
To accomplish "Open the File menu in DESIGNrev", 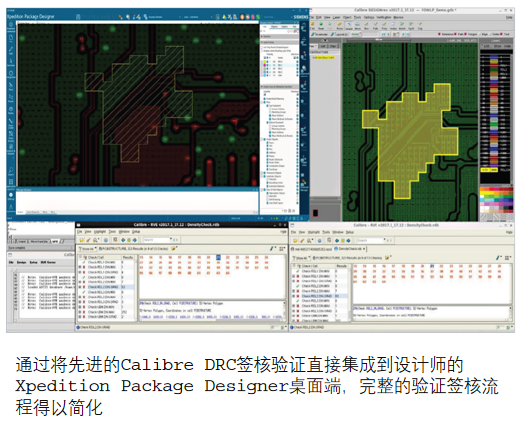I will [x=312, y=17].
